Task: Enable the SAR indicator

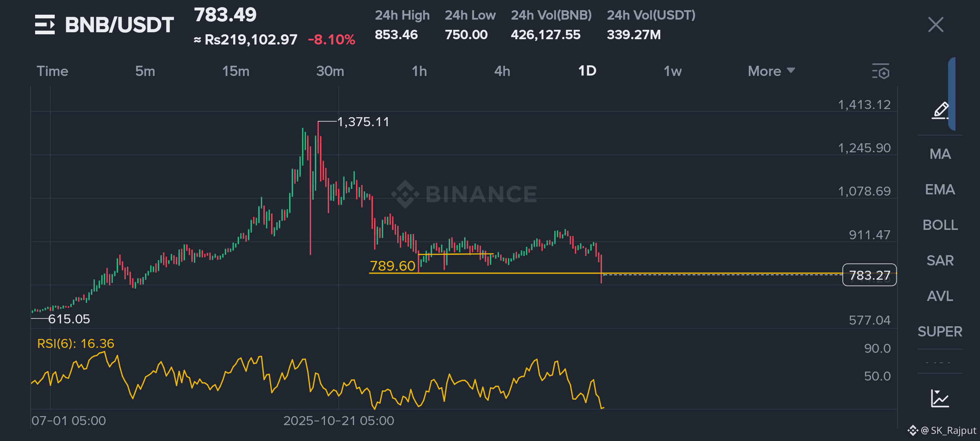Action: pyautogui.click(x=940, y=261)
